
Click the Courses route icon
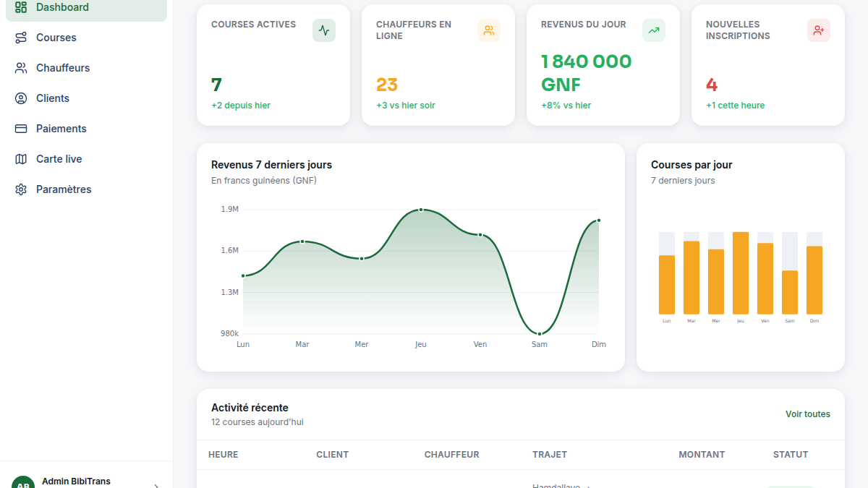[21, 38]
